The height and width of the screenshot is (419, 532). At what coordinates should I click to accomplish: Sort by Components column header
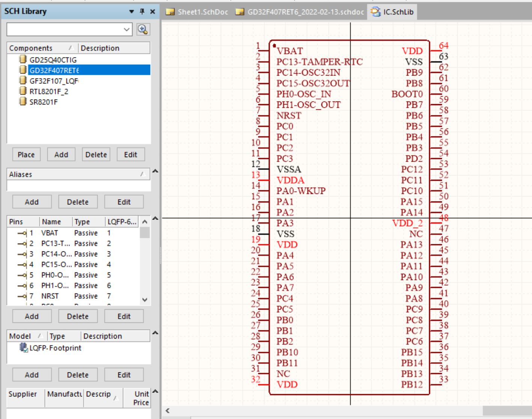point(42,48)
